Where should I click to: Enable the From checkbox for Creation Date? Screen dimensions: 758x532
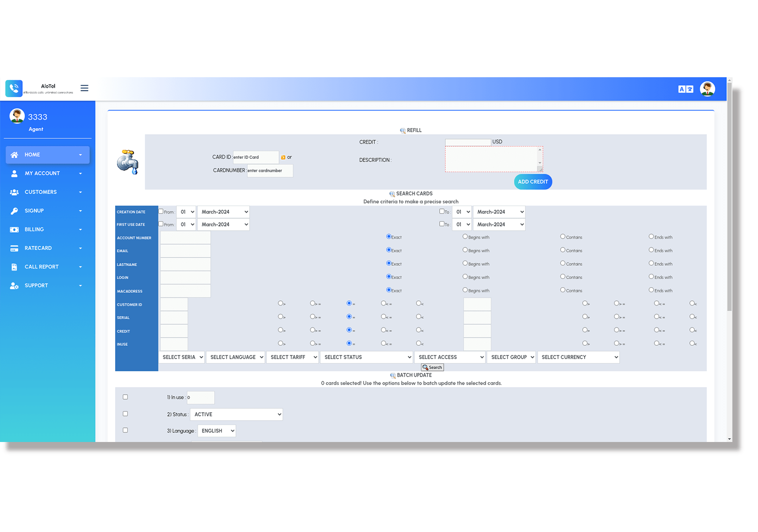pyautogui.click(x=161, y=211)
